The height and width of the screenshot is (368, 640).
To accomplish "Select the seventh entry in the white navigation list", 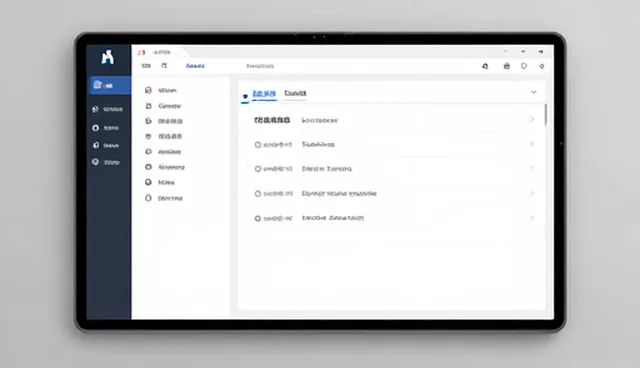I will pyautogui.click(x=160, y=182).
